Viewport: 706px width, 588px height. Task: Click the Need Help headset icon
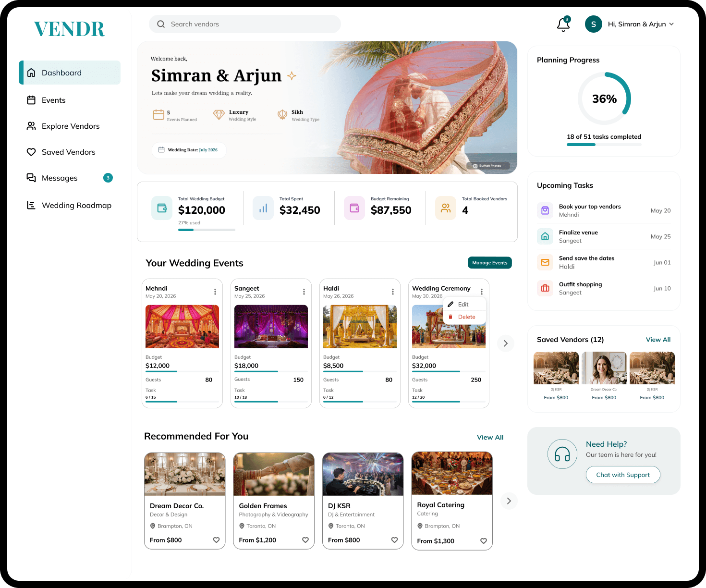pos(562,454)
